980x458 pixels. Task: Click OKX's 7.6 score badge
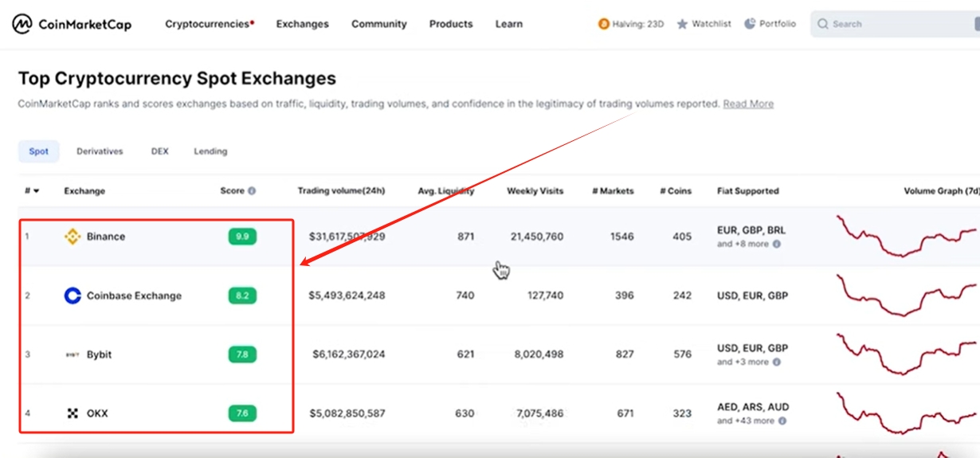[x=242, y=413]
